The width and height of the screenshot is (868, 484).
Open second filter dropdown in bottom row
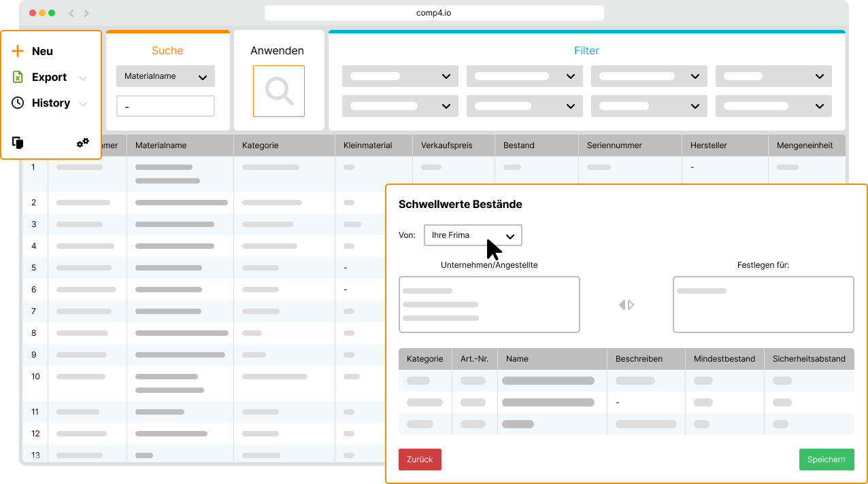[x=524, y=106]
